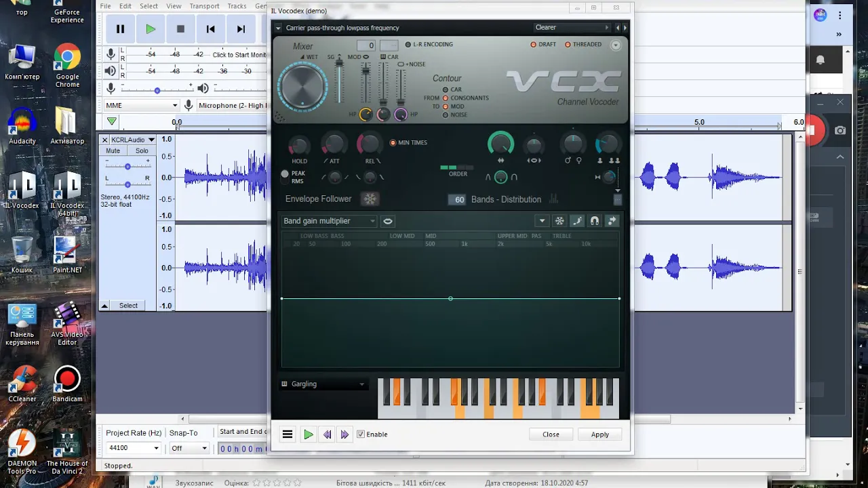Toggle L-R ENCODING option
The width and height of the screenshot is (868, 488).
click(429, 45)
